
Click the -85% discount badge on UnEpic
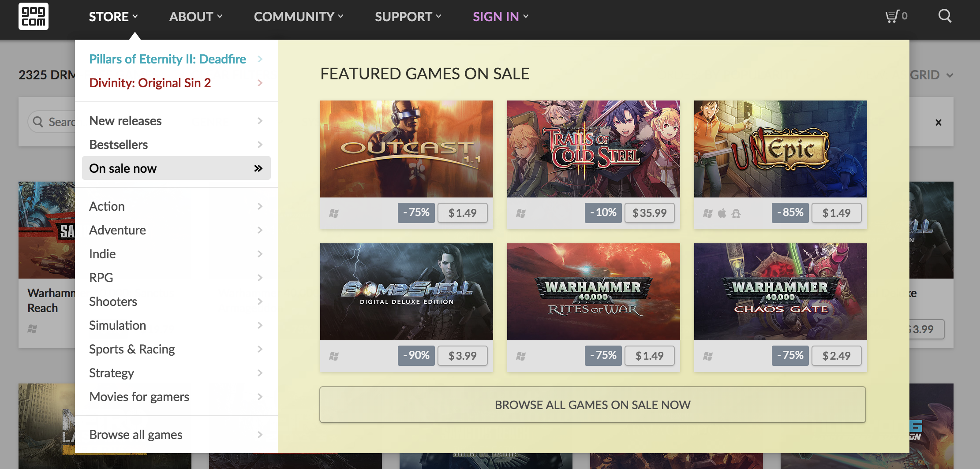790,213
